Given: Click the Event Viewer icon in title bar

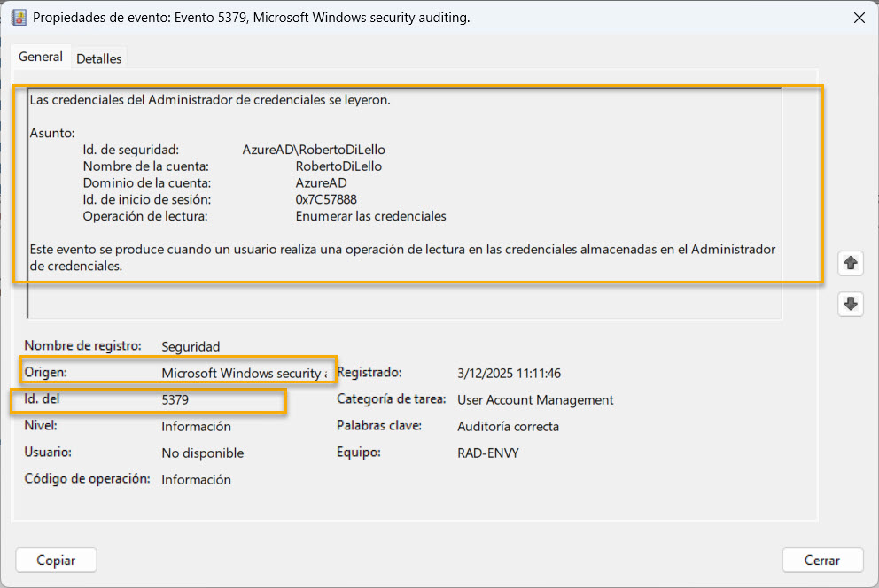Looking at the screenshot, I should pos(18,18).
